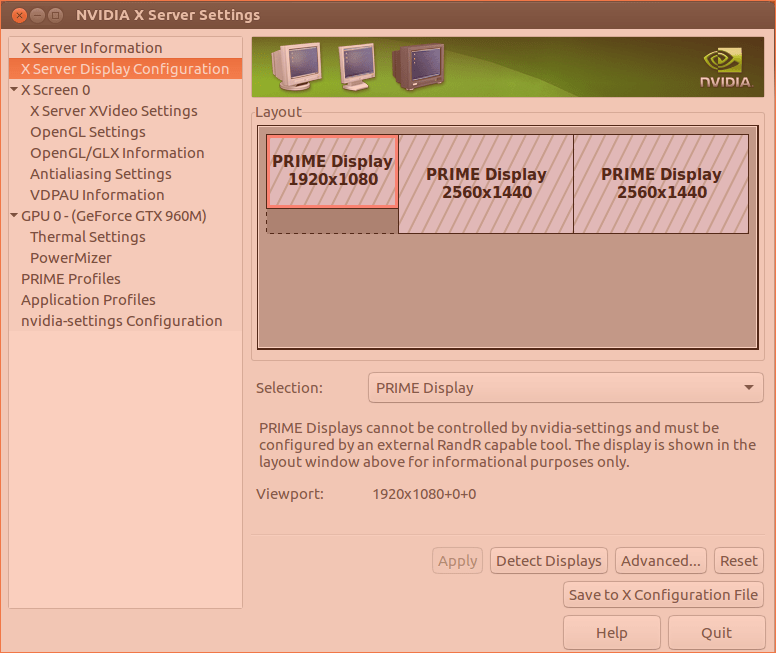Click the dark CRT monitor banner icon

tap(418, 67)
